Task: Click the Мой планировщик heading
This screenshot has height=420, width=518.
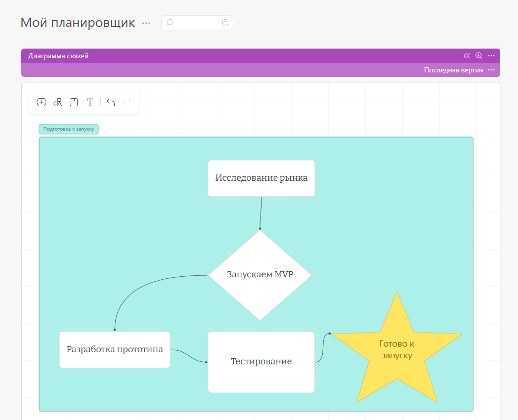Action: click(x=77, y=23)
